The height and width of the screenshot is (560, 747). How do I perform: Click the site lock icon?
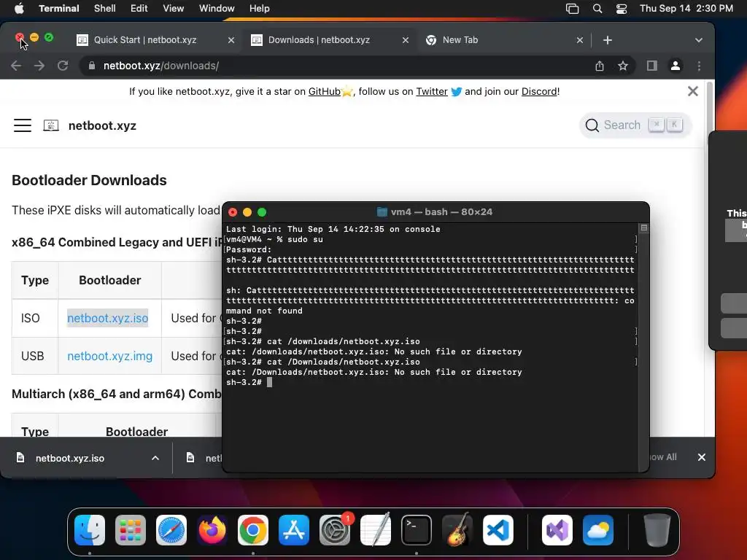[92, 66]
